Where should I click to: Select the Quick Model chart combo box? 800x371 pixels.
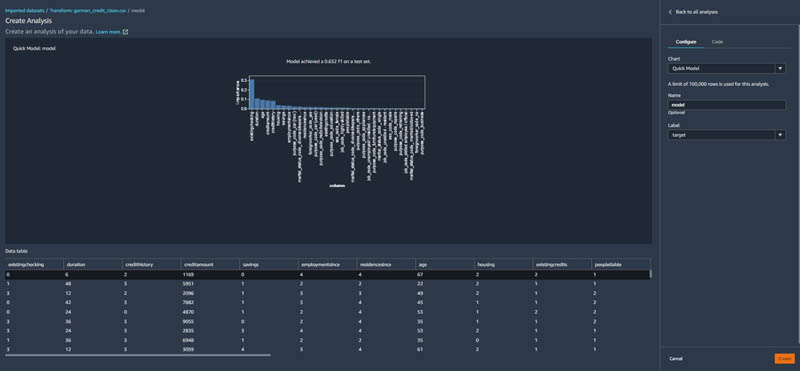point(727,68)
